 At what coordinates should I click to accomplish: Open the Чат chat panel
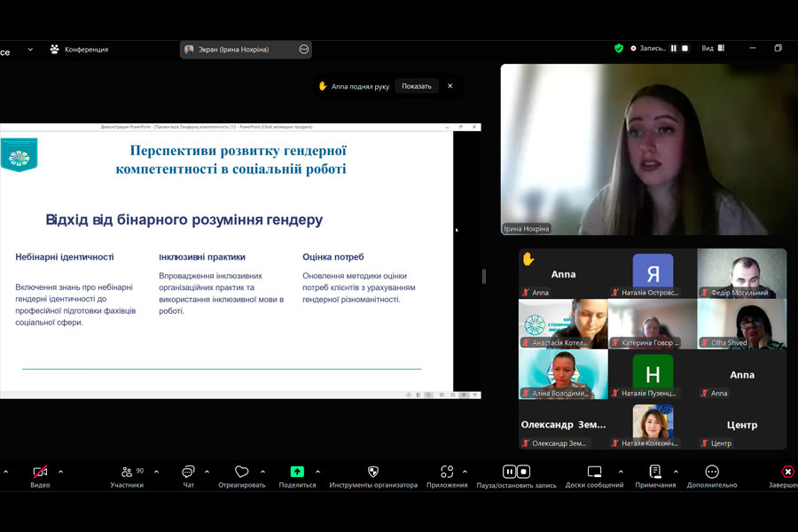pos(188,472)
